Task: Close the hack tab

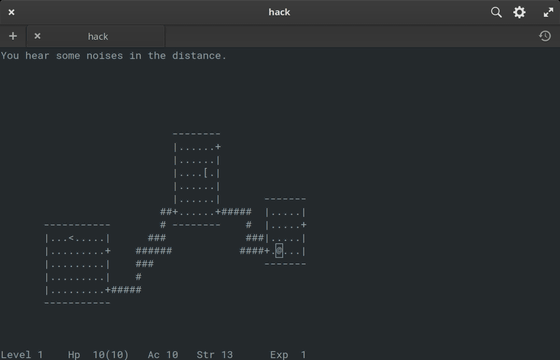Action: point(37,36)
